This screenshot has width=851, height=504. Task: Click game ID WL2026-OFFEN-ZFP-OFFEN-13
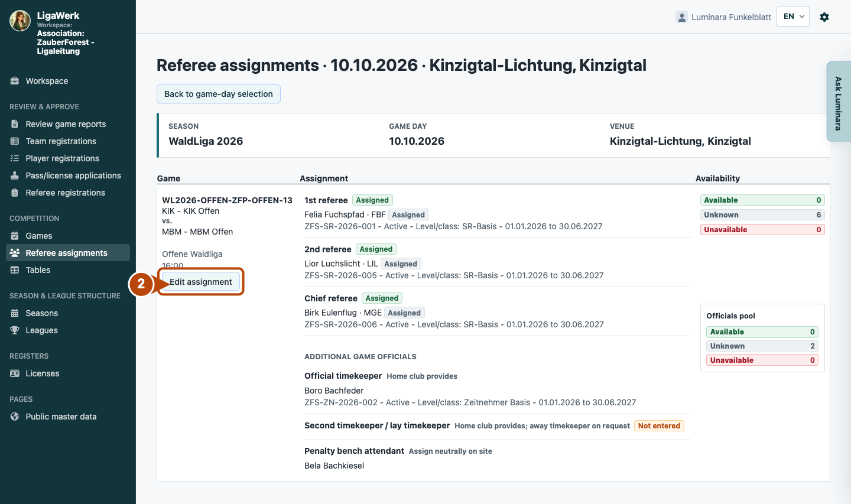(x=228, y=200)
